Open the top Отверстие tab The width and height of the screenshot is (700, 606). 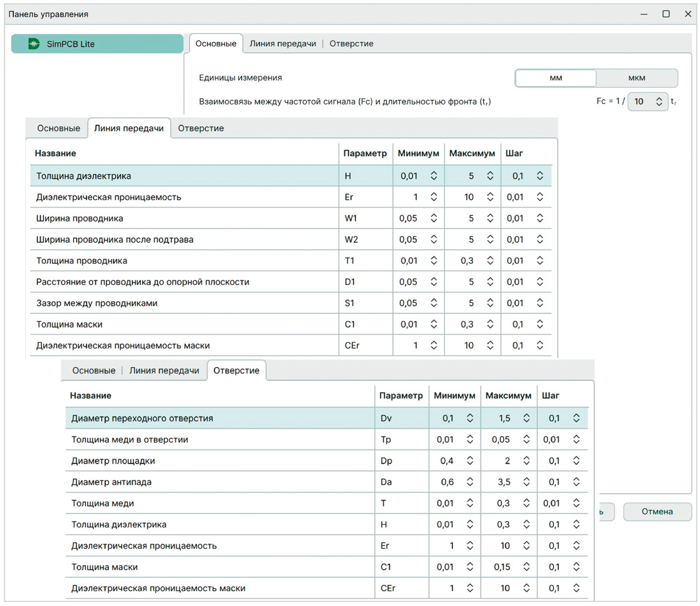click(x=351, y=43)
